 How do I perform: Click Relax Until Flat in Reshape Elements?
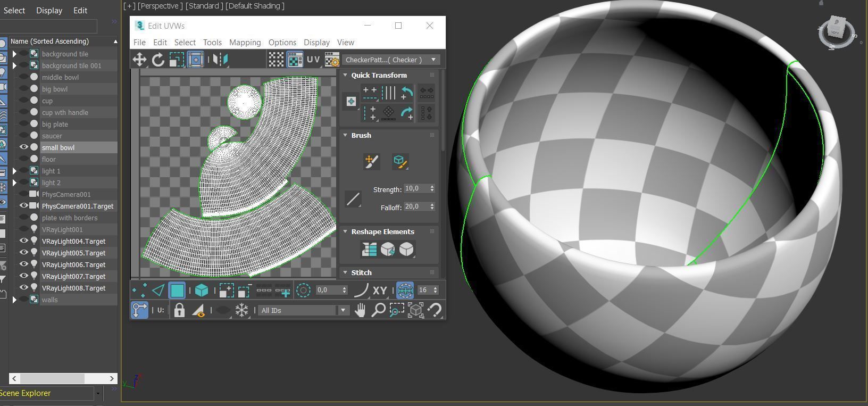[x=388, y=249]
